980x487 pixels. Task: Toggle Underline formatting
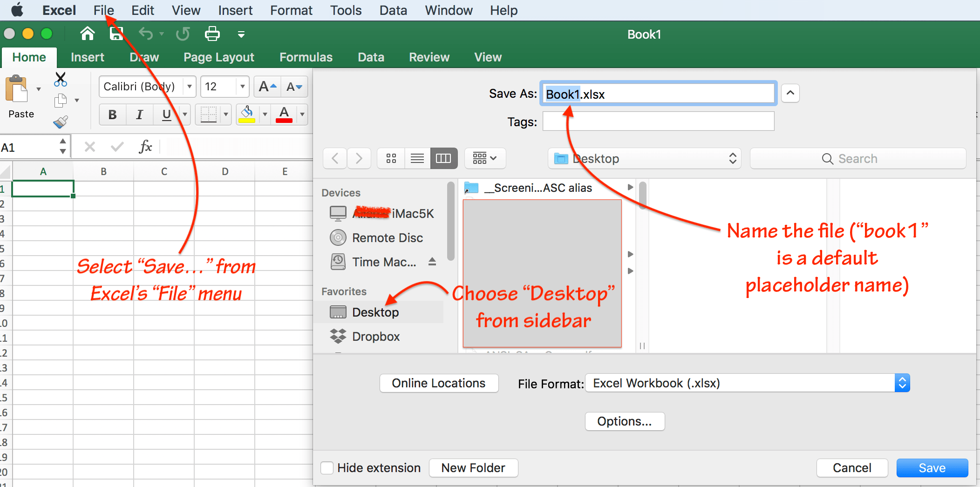click(x=166, y=115)
